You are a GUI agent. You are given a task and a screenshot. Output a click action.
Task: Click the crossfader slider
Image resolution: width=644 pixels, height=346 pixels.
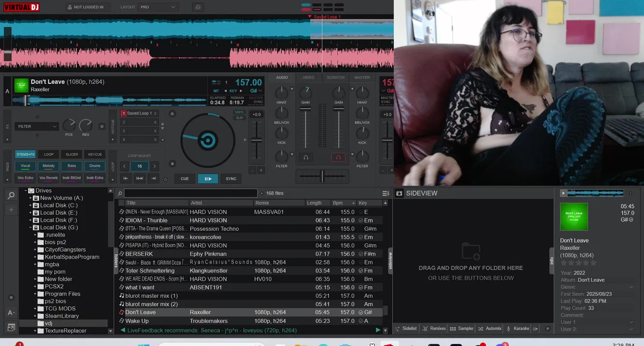[322, 176]
